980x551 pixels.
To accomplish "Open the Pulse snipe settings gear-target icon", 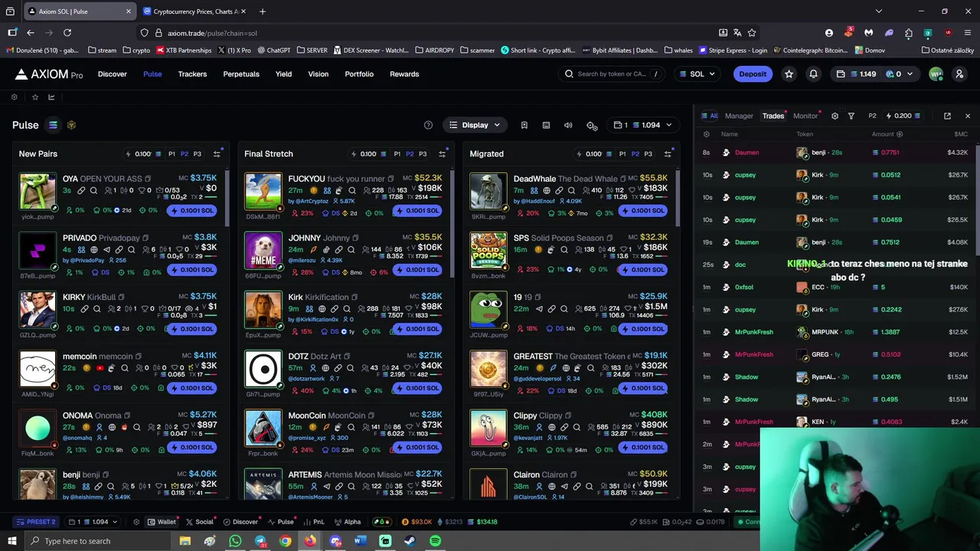I will [x=591, y=126].
